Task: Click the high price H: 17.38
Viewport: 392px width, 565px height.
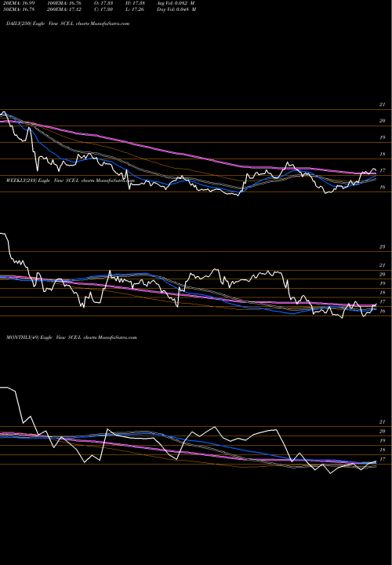Action: tap(135, 3)
